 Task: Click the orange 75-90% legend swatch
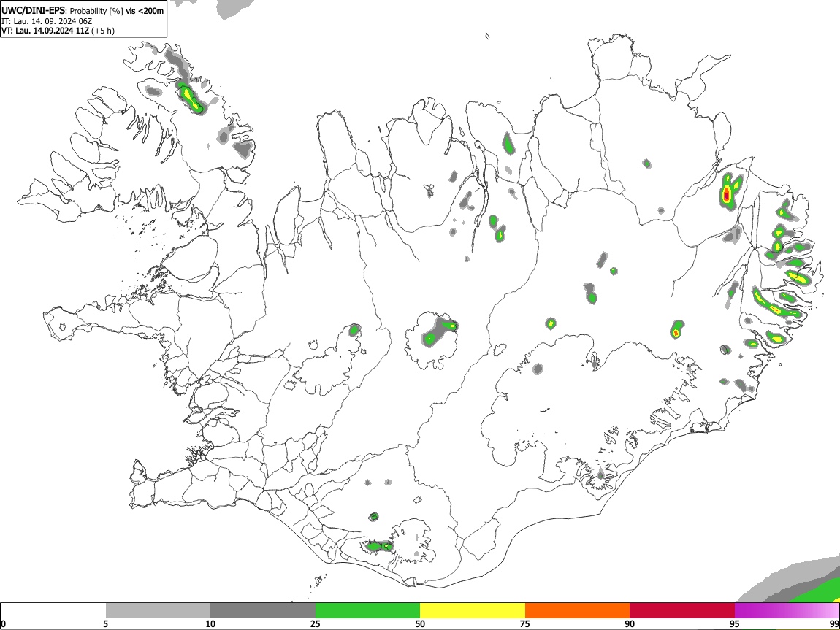point(578,610)
